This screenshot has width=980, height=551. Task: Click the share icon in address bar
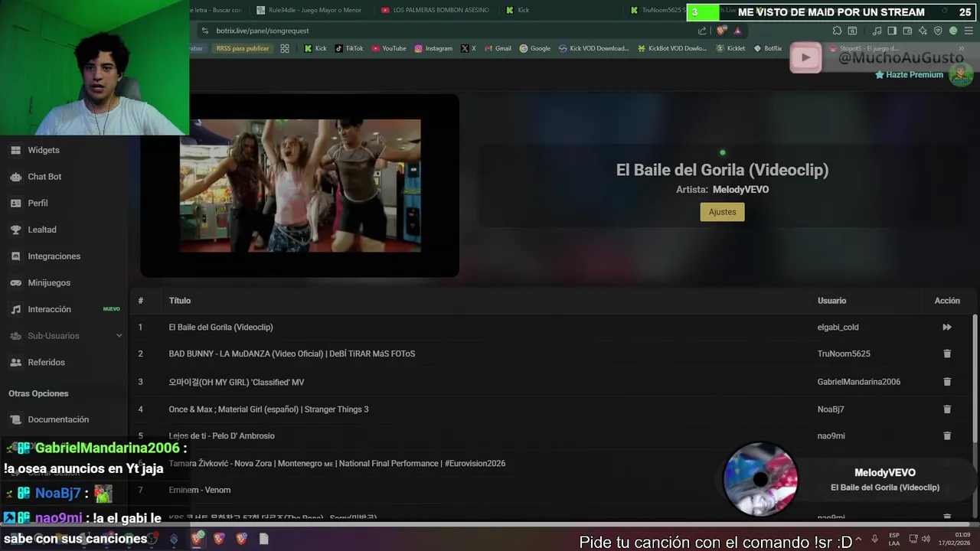pyautogui.click(x=702, y=31)
